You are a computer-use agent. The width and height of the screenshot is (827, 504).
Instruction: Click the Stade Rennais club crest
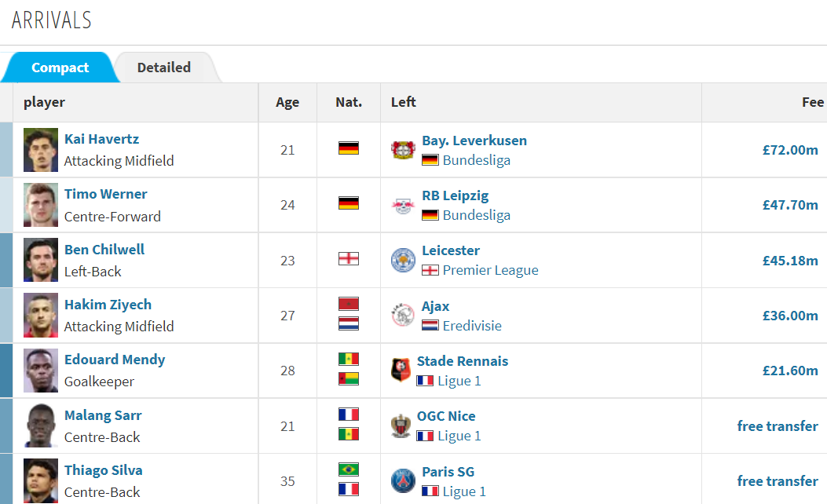pos(401,370)
